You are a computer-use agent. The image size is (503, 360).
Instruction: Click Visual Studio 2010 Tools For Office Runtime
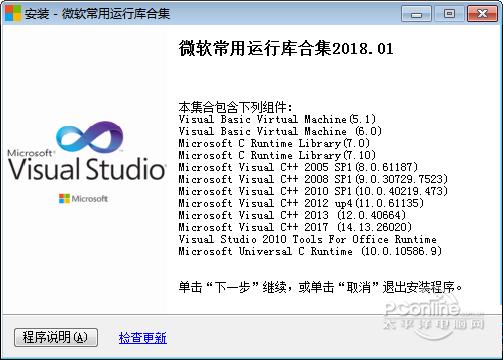[308, 239]
